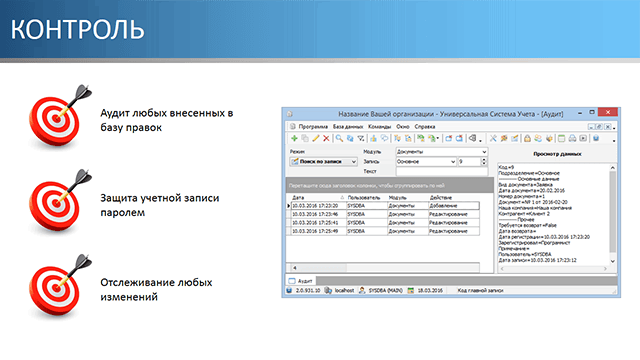
Task: Click the yellow pencil Edit icon
Action: (x=316, y=139)
